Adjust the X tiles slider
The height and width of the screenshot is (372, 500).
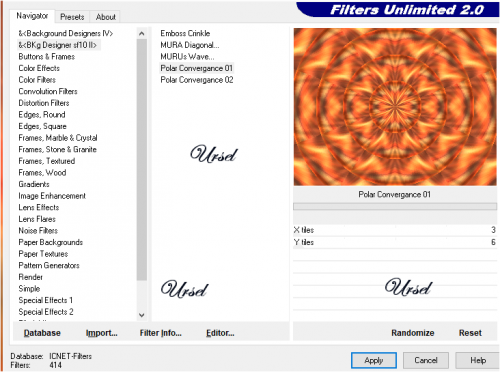[x=395, y=230]
